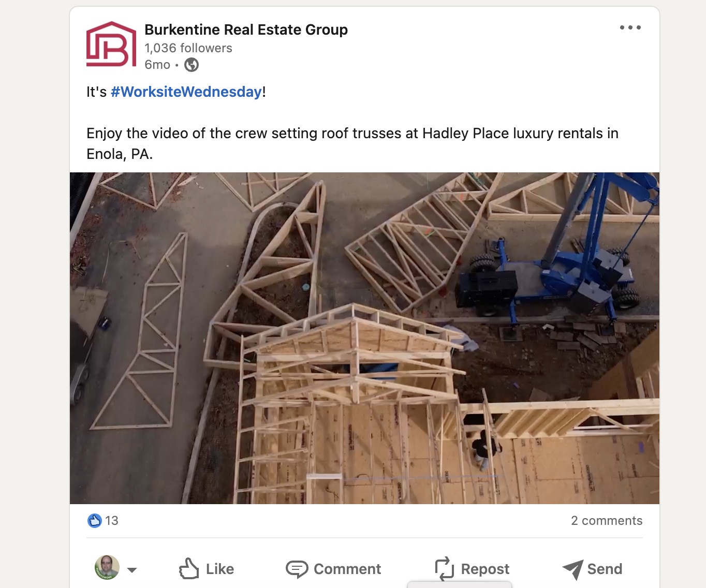
Task: Click the blue like reaction icon
Action: [x=94, y=520]
